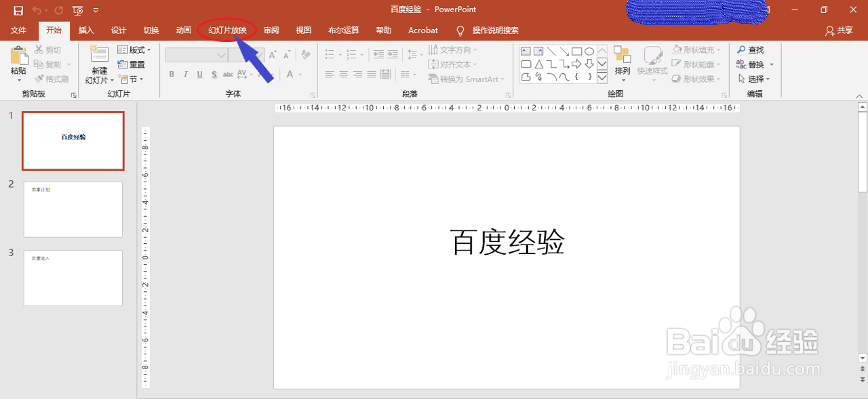Open the 文件 file tab

pos(18,30)
